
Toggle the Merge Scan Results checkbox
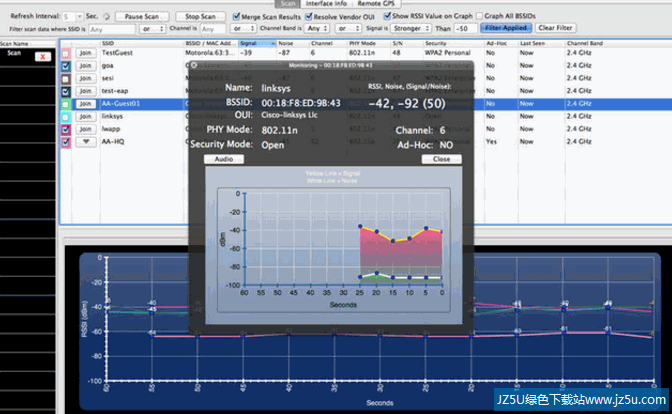click(236, 17)
